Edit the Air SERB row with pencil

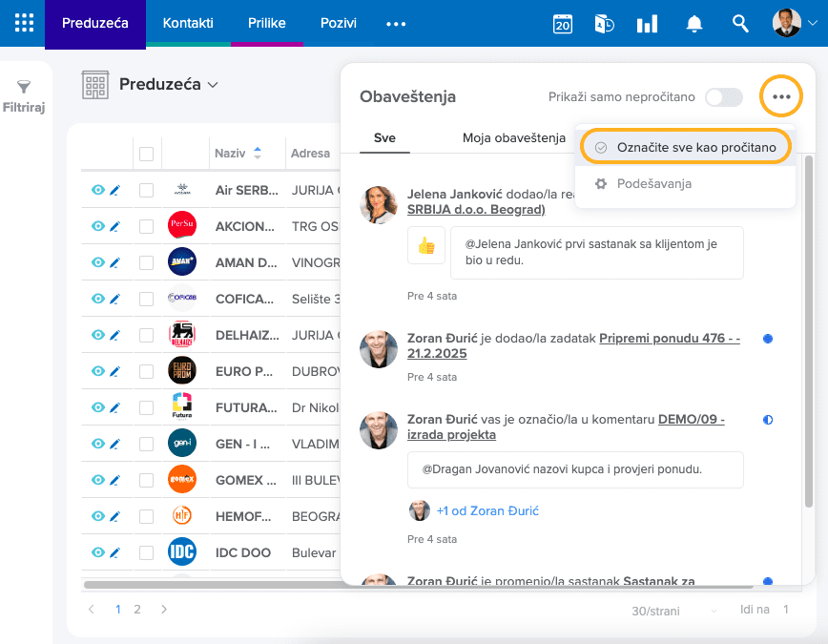point(115,190)
